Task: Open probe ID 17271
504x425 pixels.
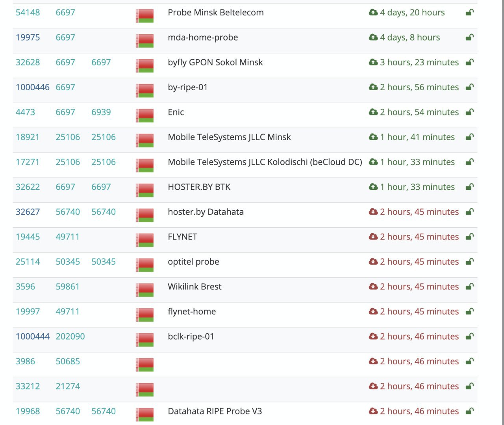Action: coord(28,162)
